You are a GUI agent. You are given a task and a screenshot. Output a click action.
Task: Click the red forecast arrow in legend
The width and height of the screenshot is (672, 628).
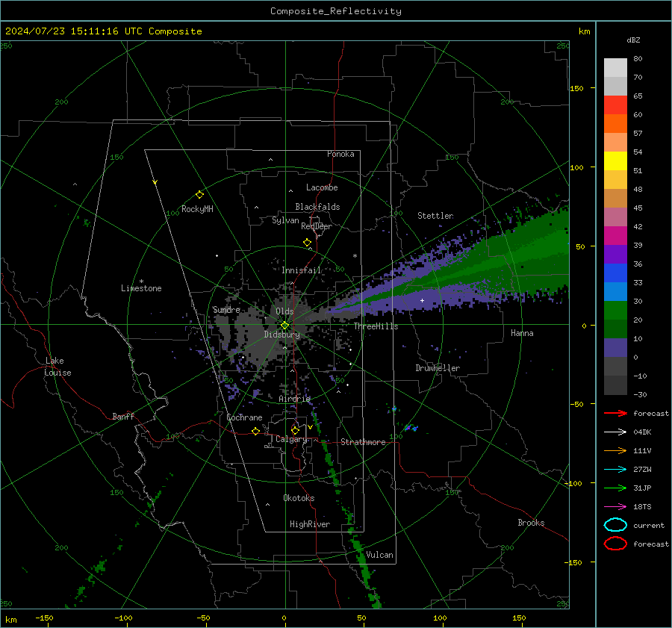click(x=615, y=413)
